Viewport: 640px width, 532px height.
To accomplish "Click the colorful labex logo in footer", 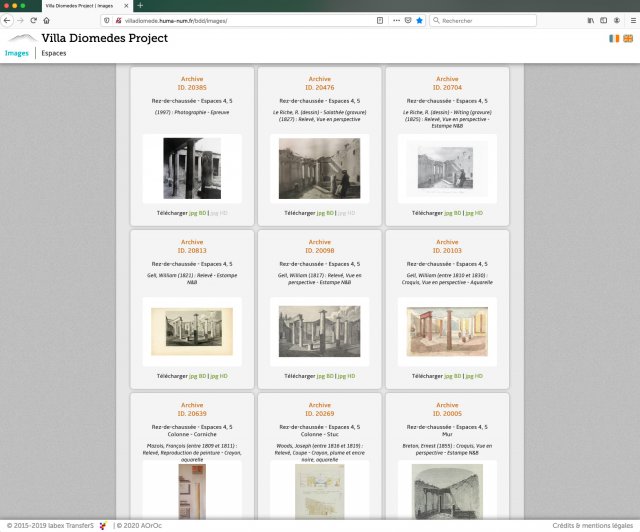I will pos(103,525).
